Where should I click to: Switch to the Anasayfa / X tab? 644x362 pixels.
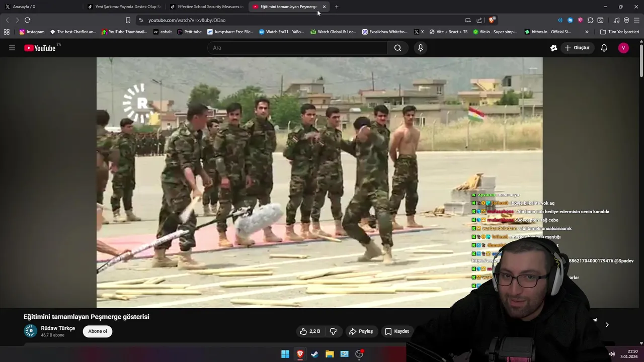click(x=40, y=7)
